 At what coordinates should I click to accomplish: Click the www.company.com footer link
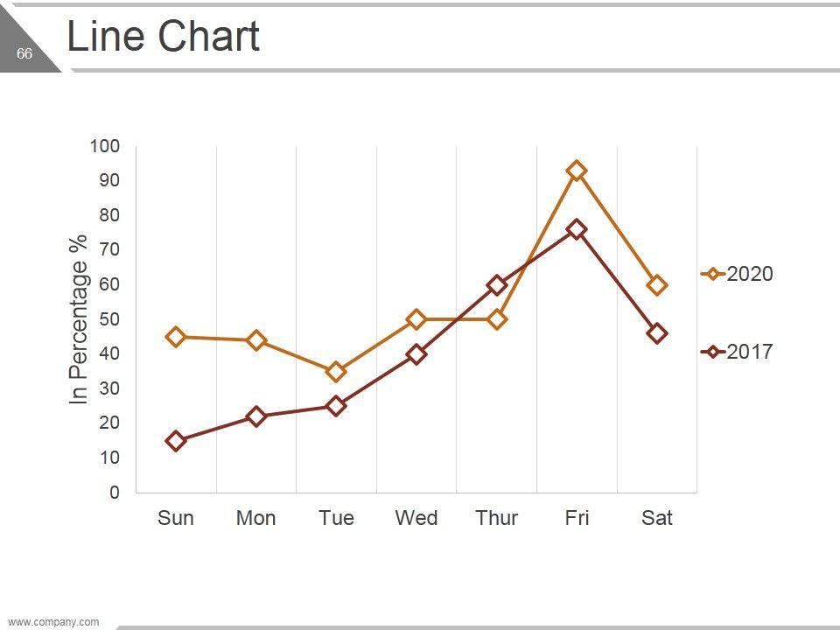click(54, 622)
